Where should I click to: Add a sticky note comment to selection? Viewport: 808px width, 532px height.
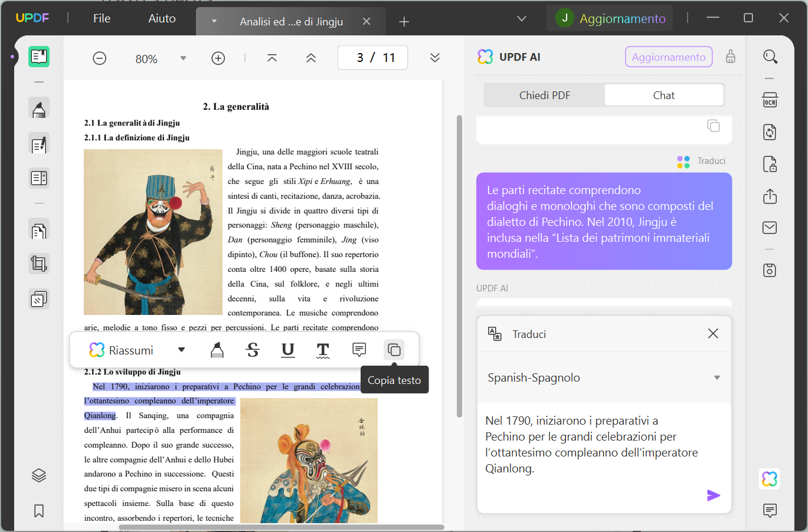(359, 350)
